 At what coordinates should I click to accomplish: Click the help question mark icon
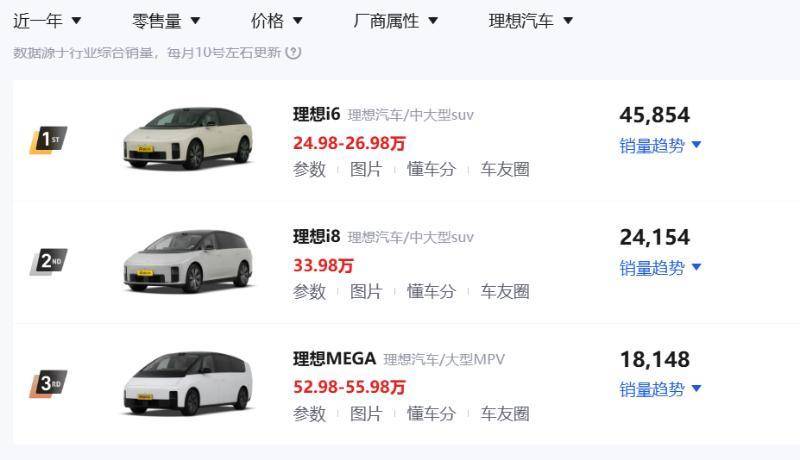point(294,52)
